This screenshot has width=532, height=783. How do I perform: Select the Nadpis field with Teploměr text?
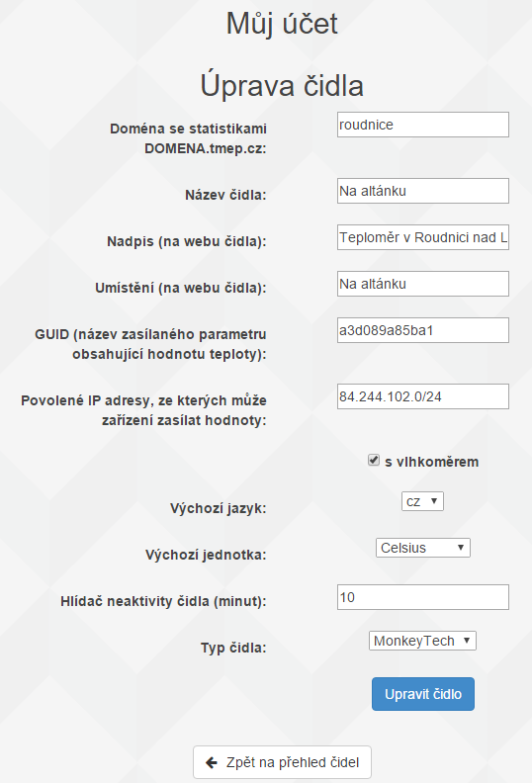pos(423,237)
